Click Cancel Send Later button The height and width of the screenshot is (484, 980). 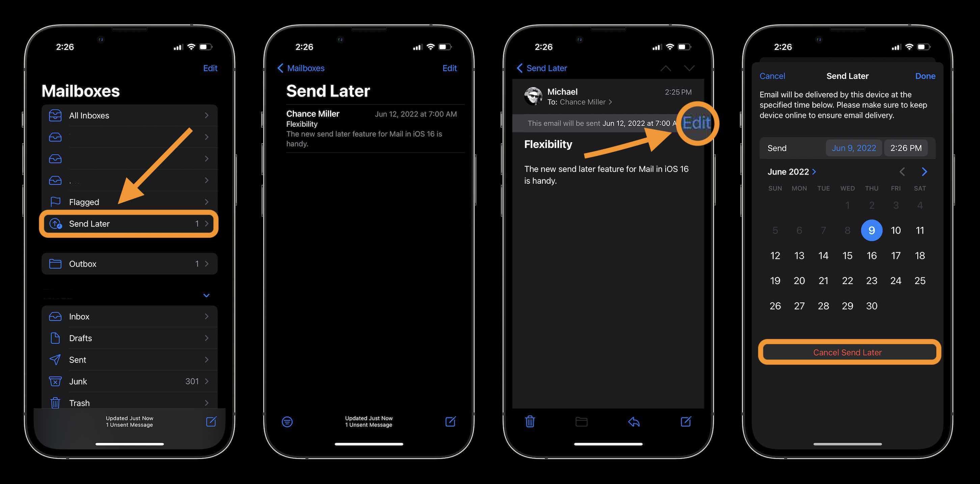pyautogui.click(x=847, y=352)
